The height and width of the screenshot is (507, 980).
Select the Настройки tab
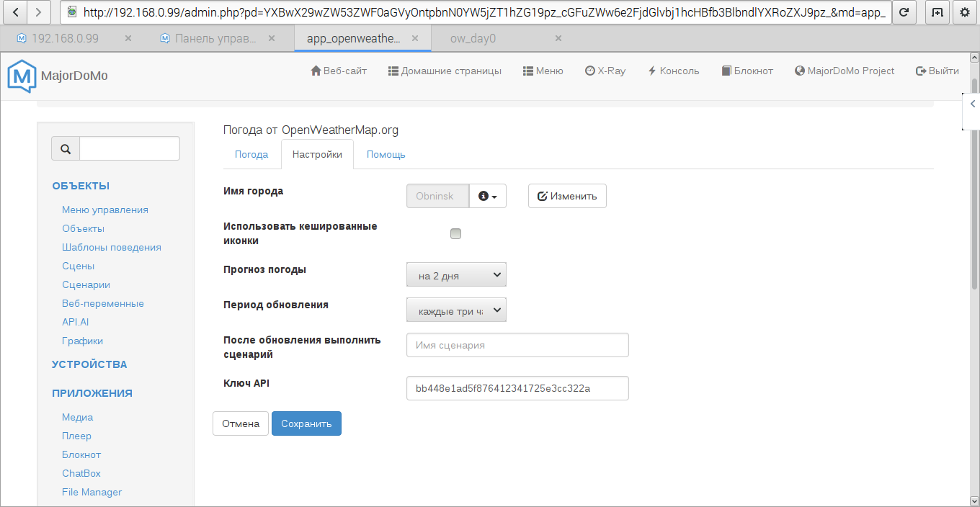317,154
